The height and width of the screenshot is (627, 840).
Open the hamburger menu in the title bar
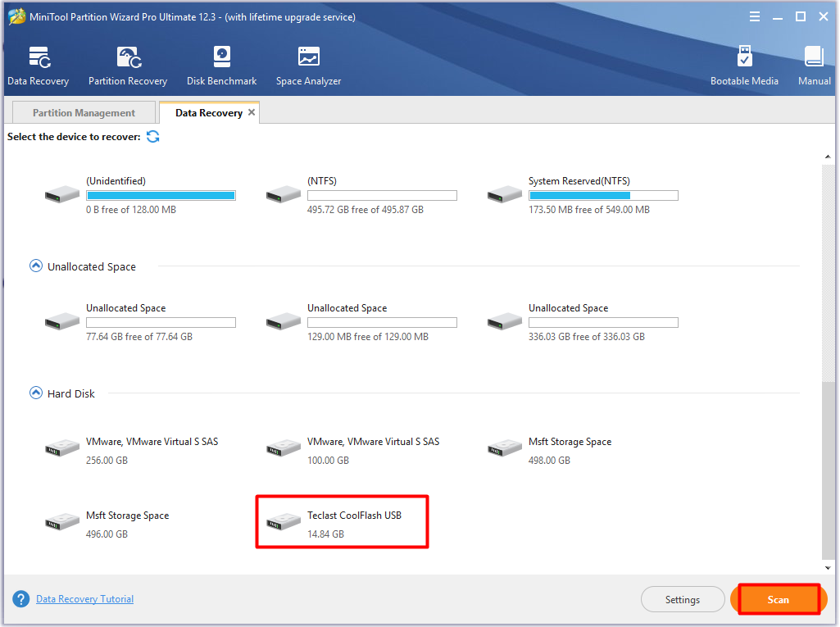pos(754,16)
